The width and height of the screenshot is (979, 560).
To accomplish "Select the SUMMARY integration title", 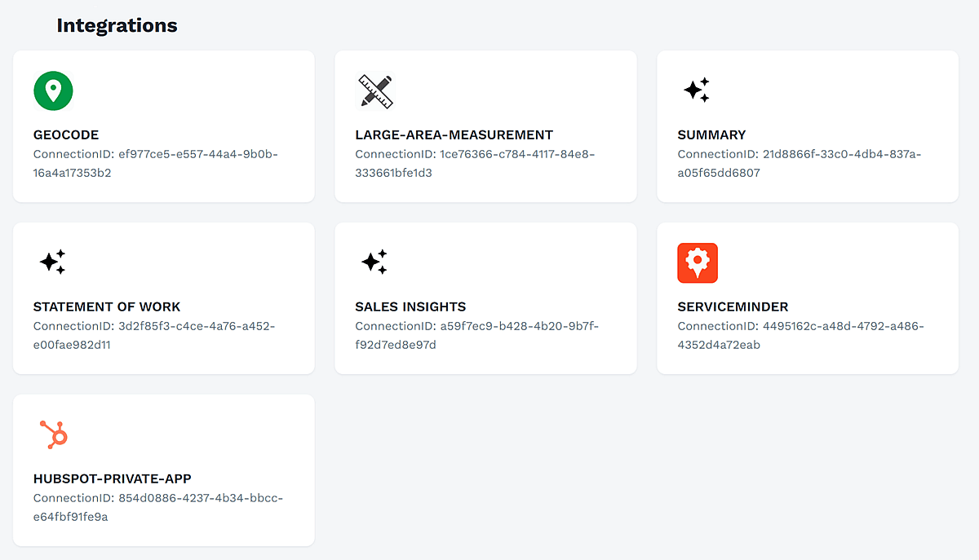I will (711, 135).
